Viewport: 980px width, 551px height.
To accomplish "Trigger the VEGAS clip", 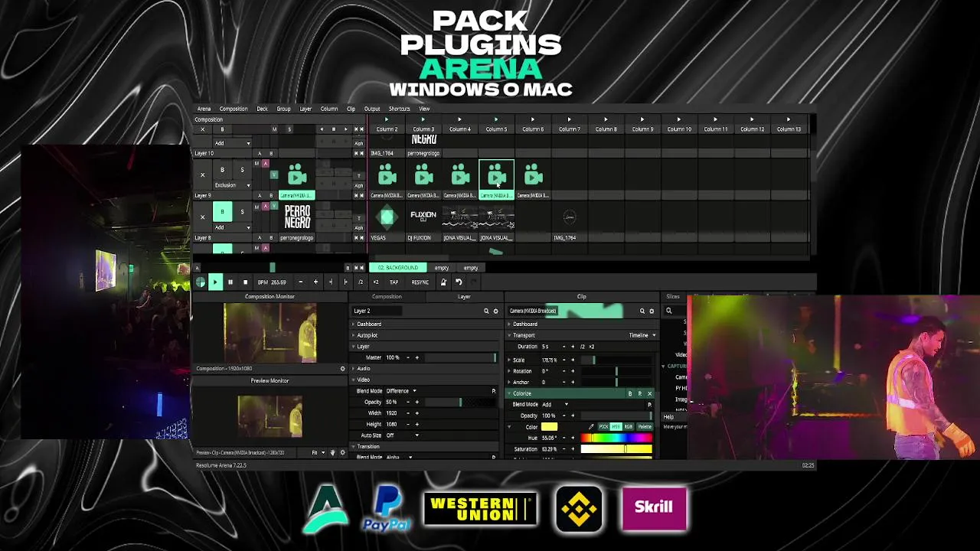I will point(387,217).
